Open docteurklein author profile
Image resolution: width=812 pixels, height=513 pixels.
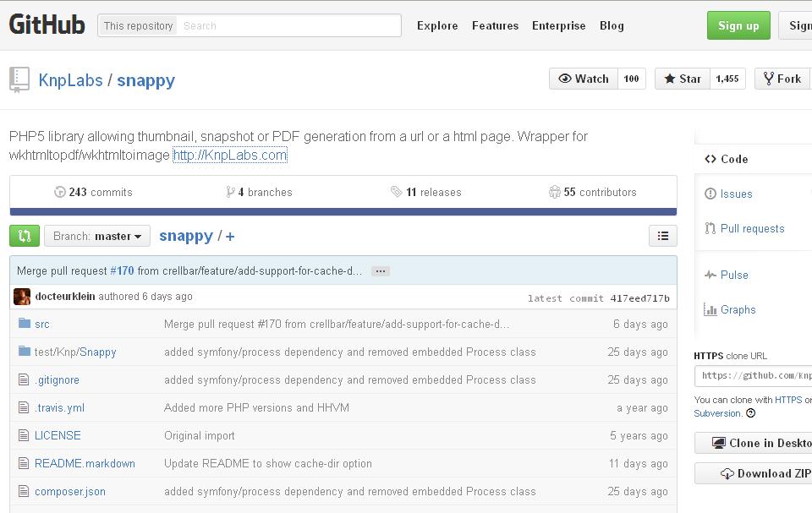click(x=65, y=296)
